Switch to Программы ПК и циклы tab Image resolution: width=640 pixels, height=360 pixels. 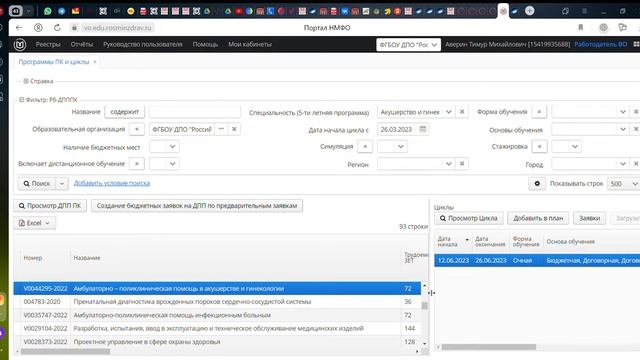[x=53, y=62]
